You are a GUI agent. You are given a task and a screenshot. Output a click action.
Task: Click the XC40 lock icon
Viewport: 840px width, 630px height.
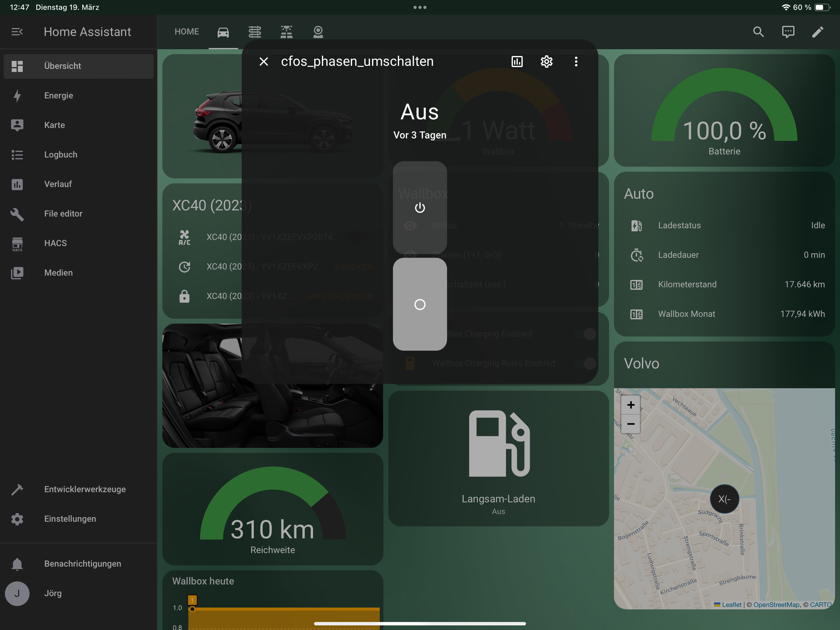pos(184,296)
